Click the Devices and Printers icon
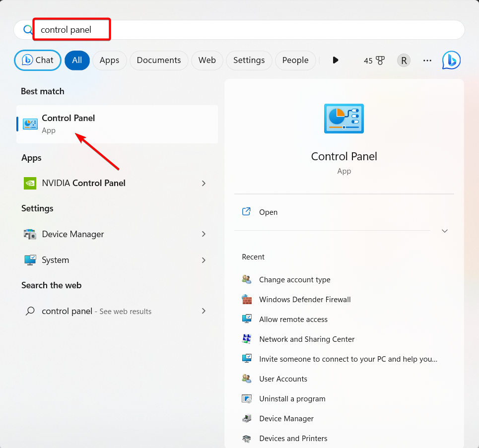 (x=247, y=439)
